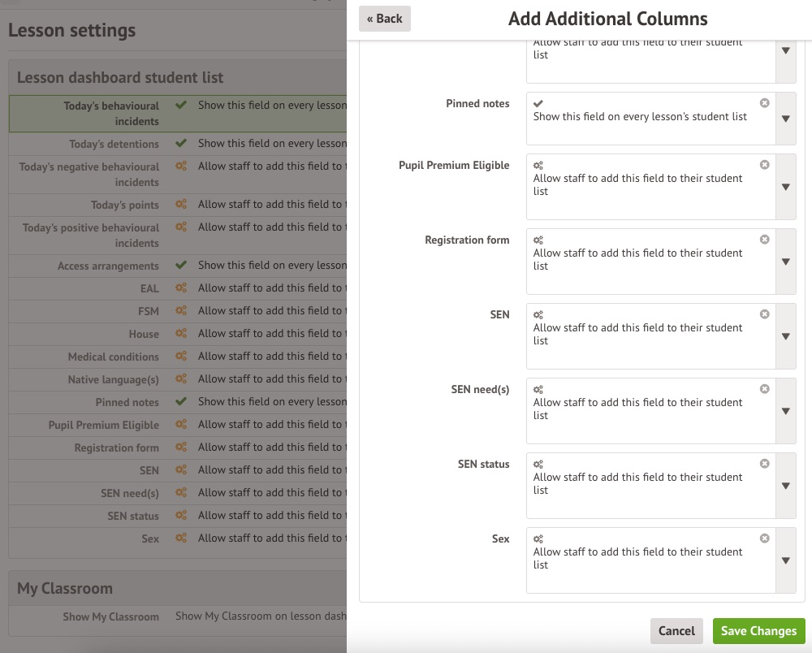Image resolution: width=812 pixels, height=653 pixels.
Task: Clear the SEN need(s) selection
Action: [x=764, y=389]
